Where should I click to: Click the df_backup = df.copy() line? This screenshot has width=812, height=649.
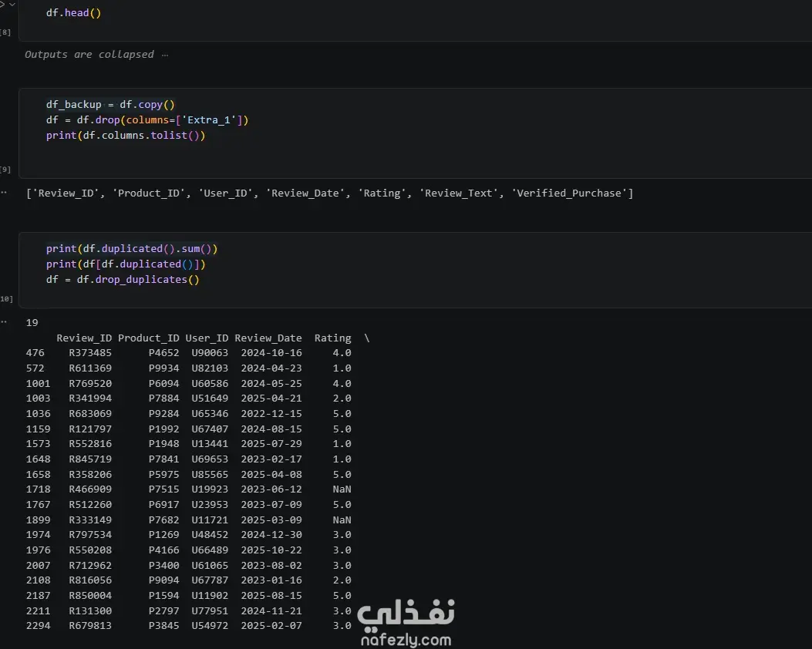pyautogui.click(x=110, y=105)
